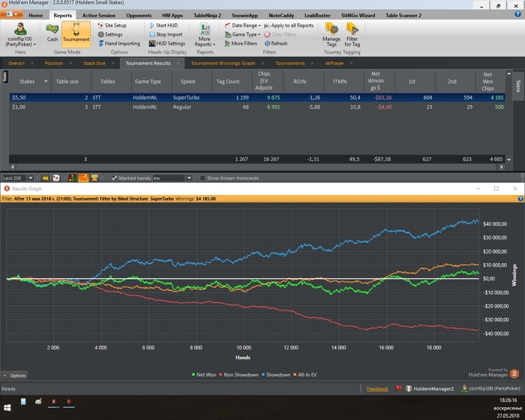Image resolution: width=525 pixels, height=420 pixels.
Task: Open Site Setup options
Action: 112,25
